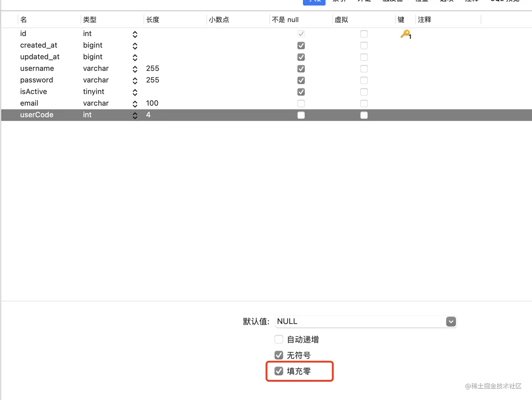Image resolution: width=532 pixels, height=400 pixels.
Task: Open type selector arrows for email row
Action: coord(135,104)
